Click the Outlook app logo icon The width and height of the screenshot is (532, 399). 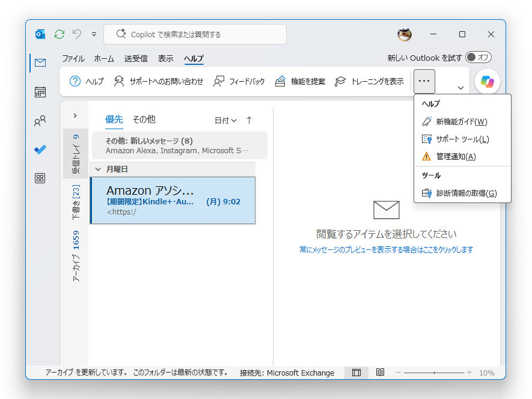(x=40, y=34)
